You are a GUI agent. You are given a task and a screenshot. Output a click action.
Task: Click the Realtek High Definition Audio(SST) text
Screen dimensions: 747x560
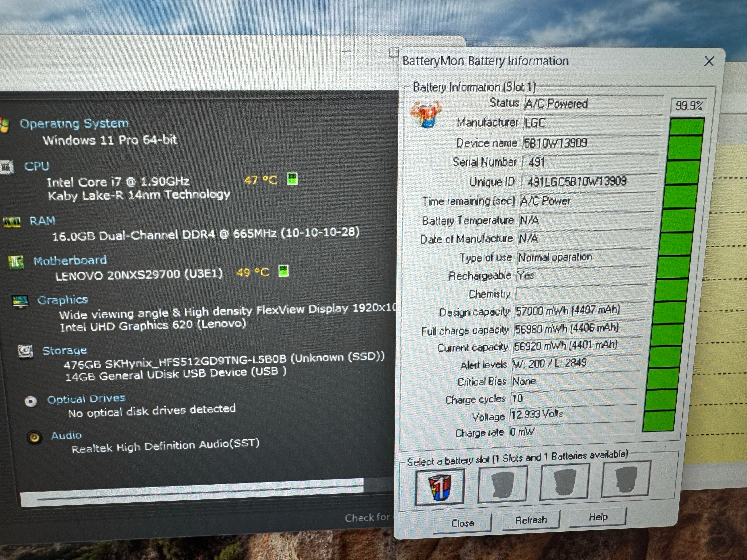[165, 446]
